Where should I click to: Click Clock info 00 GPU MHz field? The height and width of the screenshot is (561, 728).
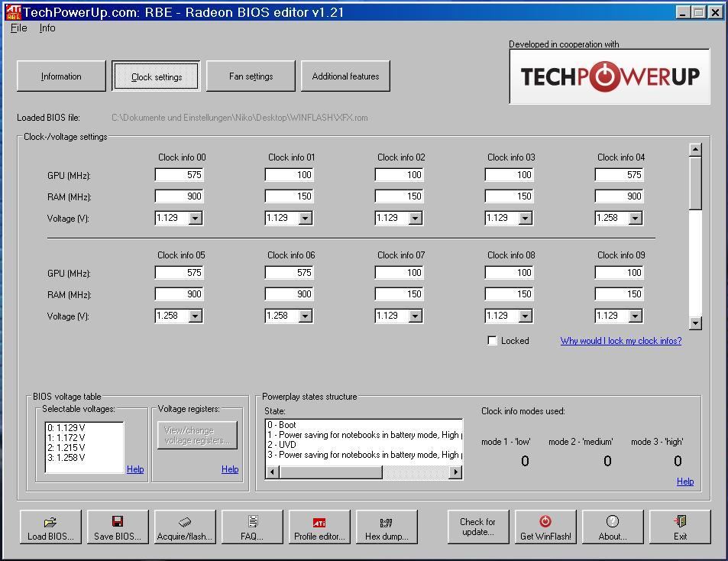pyautogui.click(x=180, y=174)
